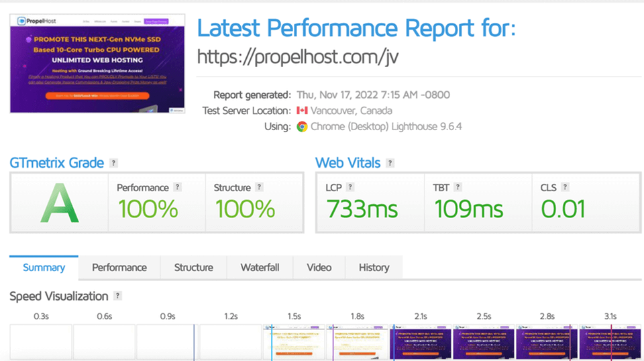Click the Report generated label
The width and height of the screenshot is (644, 361).
point(252,95)
